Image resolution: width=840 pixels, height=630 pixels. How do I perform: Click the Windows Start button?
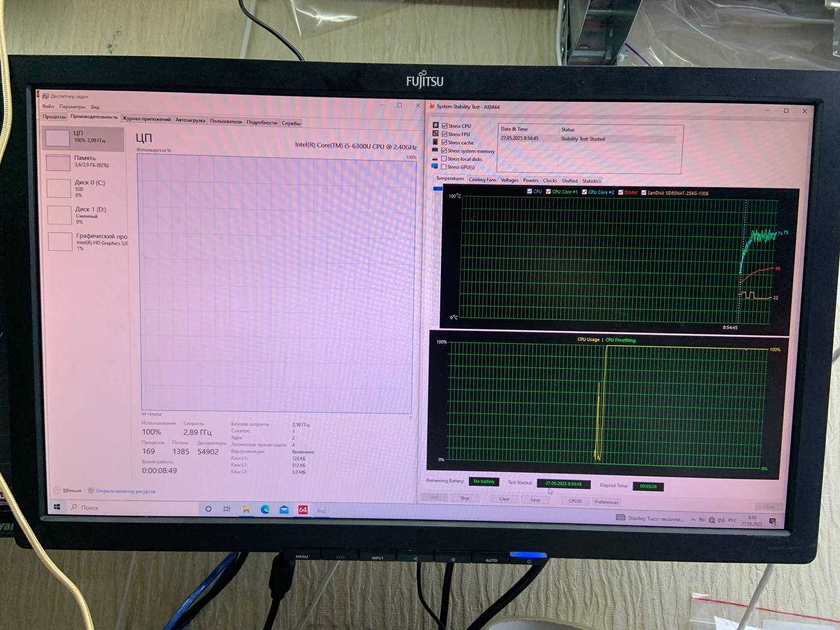57,507
